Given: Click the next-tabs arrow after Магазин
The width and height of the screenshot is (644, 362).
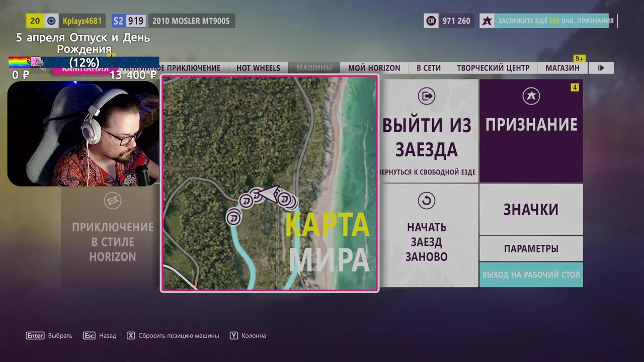Looking at the screenshot, I should pyautogui.click(x=601, y=68).
